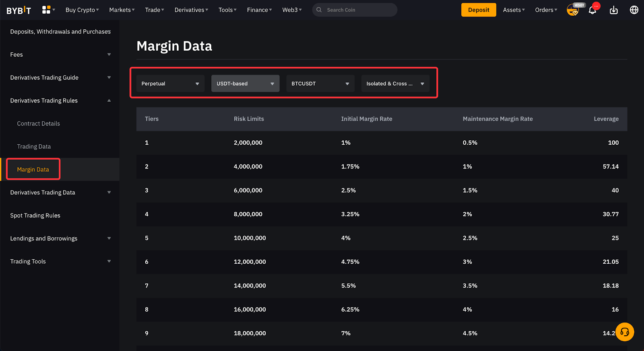Select Trading Data in sidebar
Viewport: 644px width, 351px height.
pyautogui.click(x=34, y=146)
